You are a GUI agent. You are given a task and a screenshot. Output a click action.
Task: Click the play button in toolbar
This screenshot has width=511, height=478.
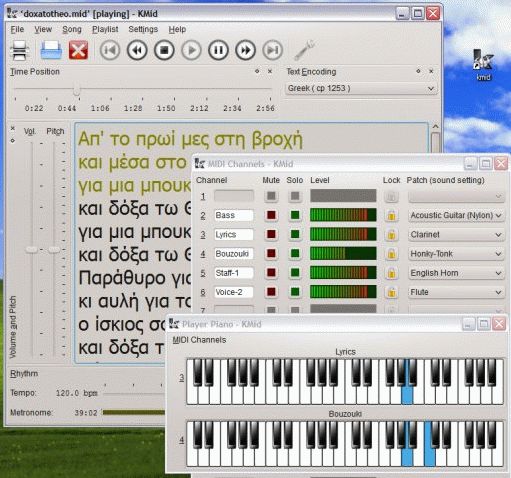point(191,50)
